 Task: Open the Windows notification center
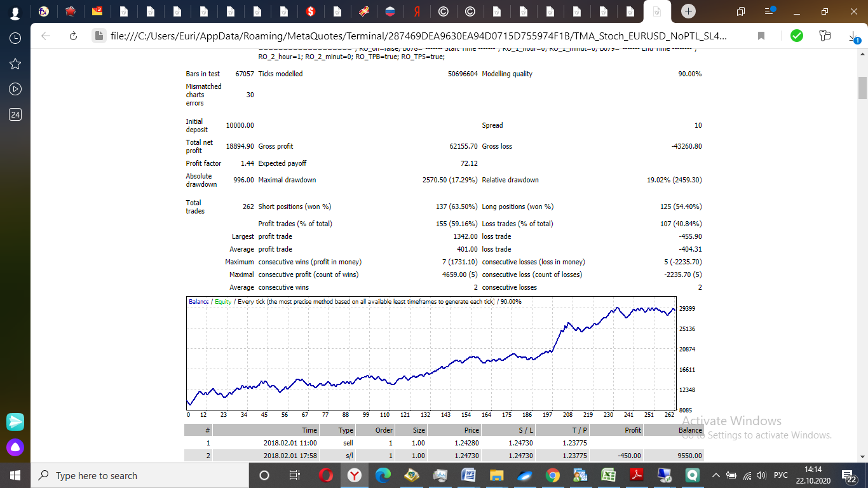point(849,475)
